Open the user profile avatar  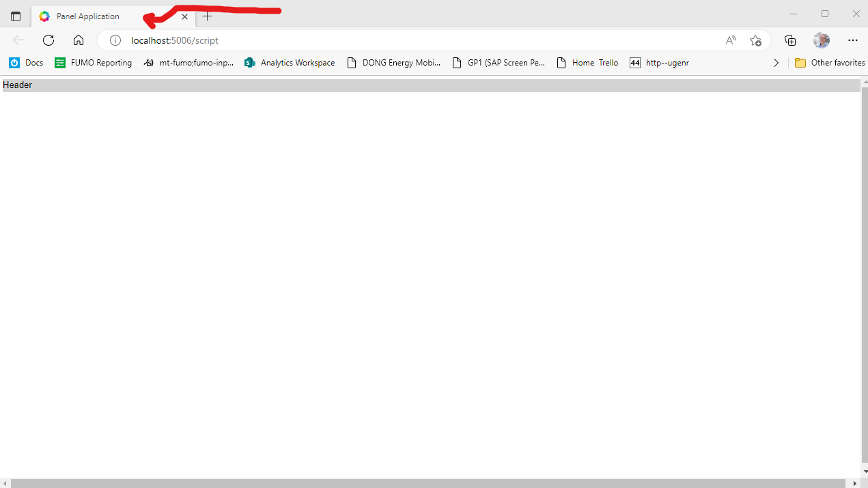pyautogui.click(x=822, y=40)
